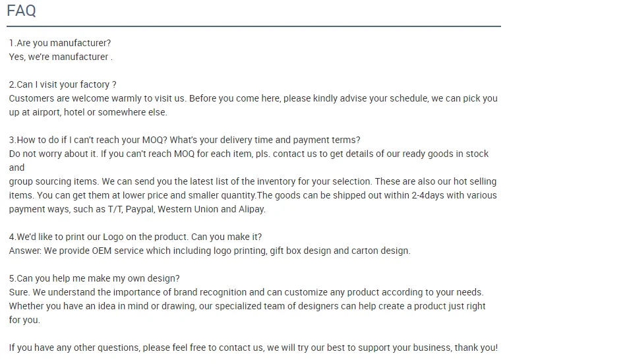Select question 2 about visiting your factory
The height and width of the screenshot is (364, 625).
click(x=63, y=84)
